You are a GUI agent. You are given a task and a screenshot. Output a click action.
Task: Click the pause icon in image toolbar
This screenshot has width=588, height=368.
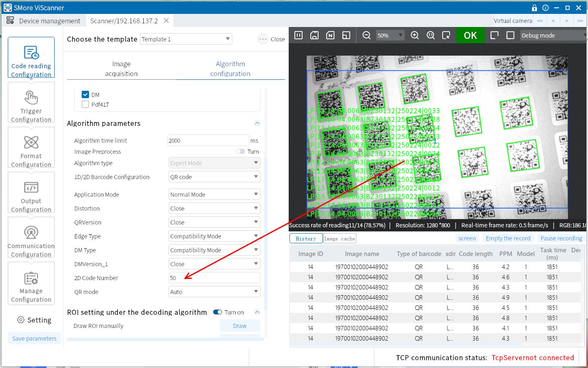pyautogui.click(x=298, y=36)
